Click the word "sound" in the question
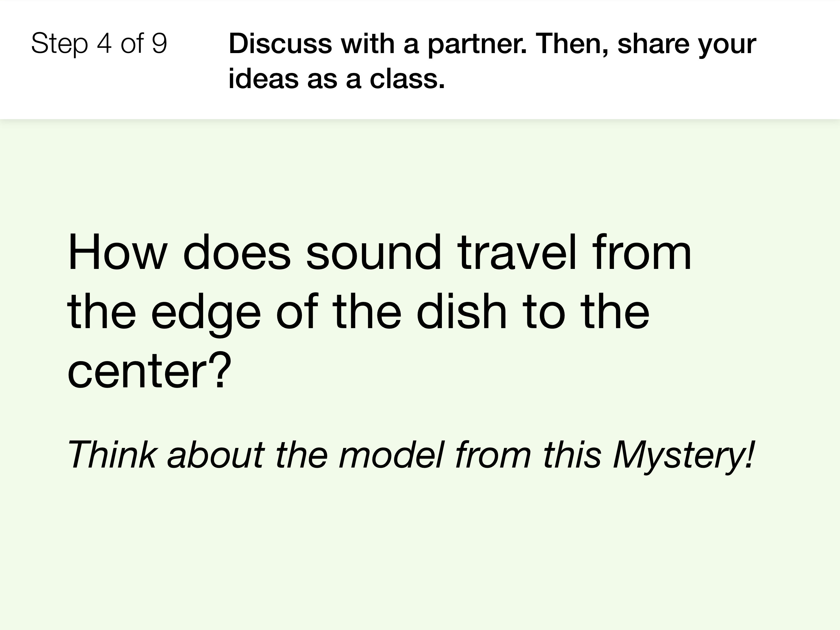Screen dimensions: 840x630 [374, 253]
